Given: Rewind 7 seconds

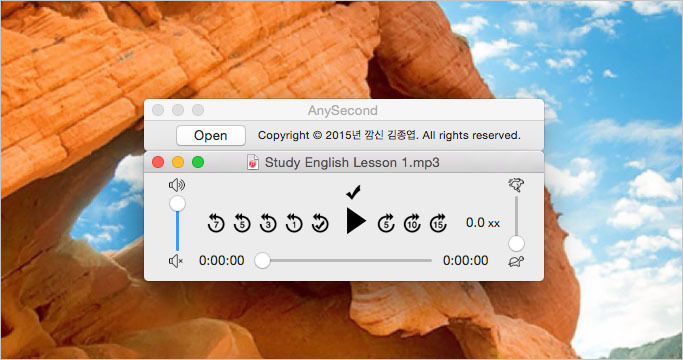Looking at the screenshot, I should tap(216, 223).
